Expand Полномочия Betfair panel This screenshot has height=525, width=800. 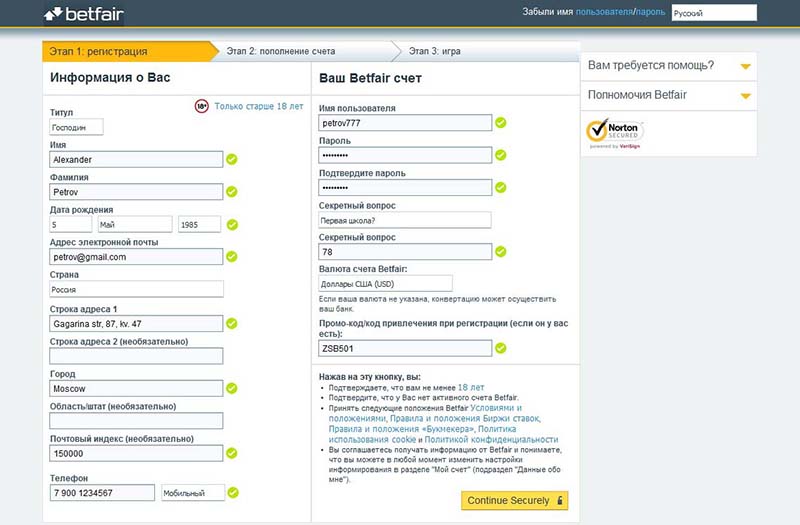[668, 95]
